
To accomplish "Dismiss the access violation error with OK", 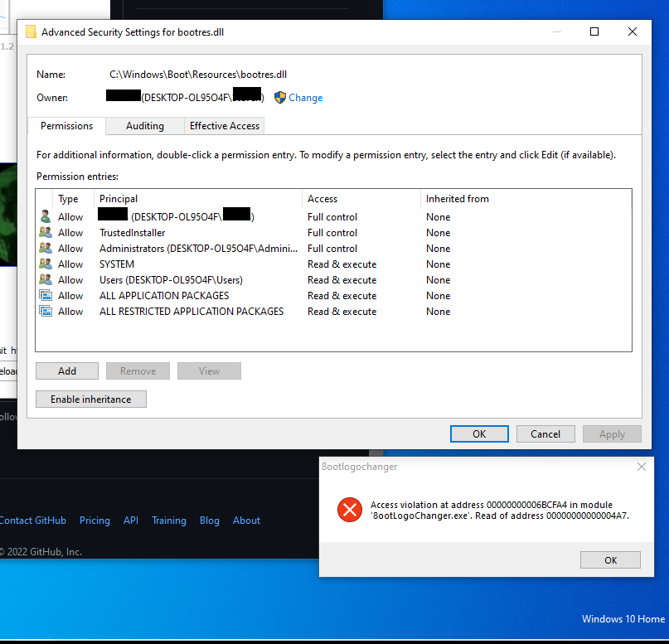I will coord(610,559).
